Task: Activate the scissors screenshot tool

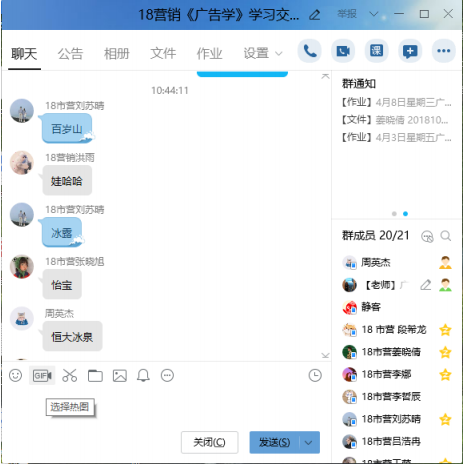Action: pyautogui.click(x=69, y=375)
